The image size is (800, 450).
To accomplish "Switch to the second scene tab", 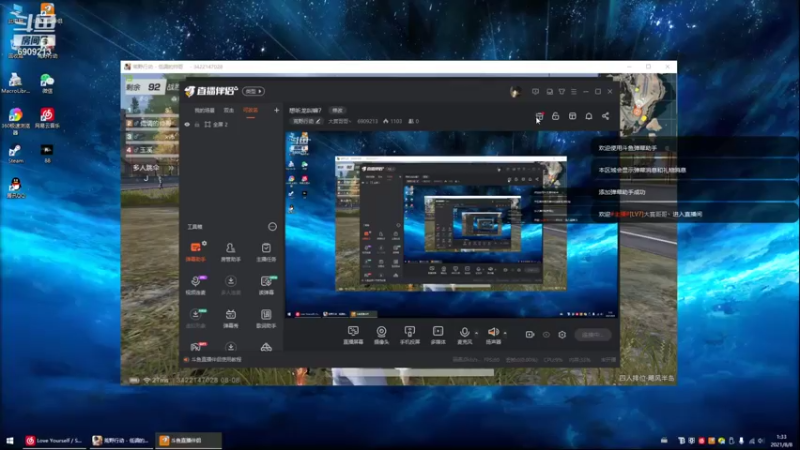I will click(x=229, y=110).
